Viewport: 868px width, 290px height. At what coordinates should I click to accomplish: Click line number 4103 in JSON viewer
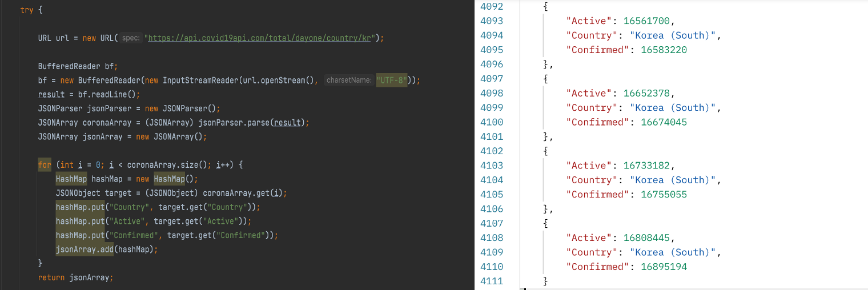[x=492, y=166]
